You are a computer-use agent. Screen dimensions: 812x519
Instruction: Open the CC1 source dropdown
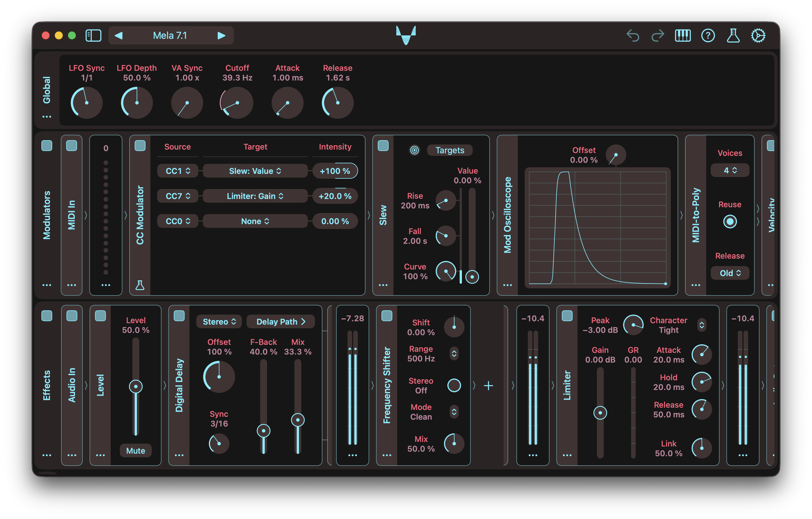point(178,171)
